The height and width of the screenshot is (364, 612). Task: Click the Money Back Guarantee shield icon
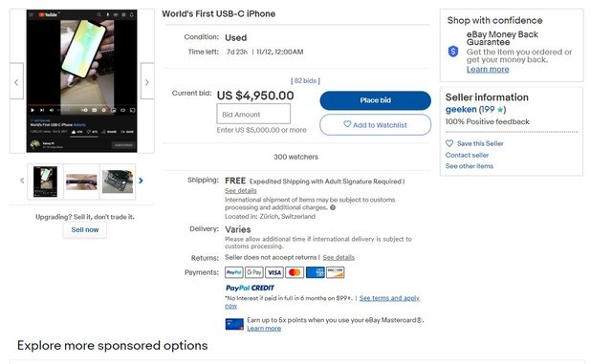pyautogui.click(x=453, y=51)
